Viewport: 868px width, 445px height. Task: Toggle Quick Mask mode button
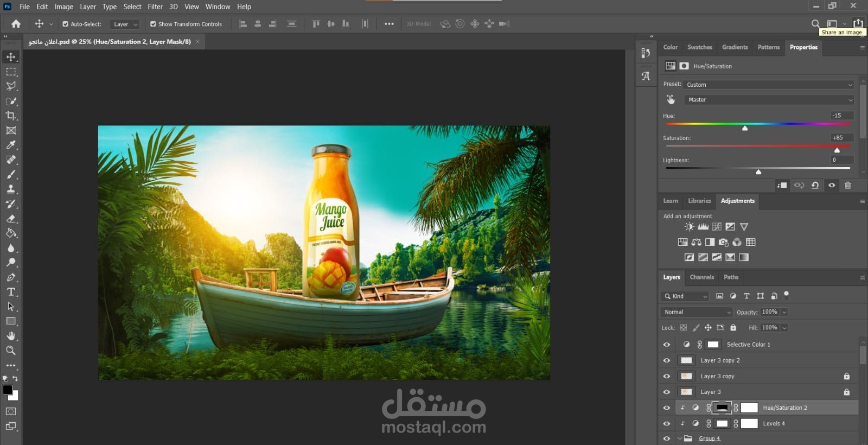[x=11, y=411]
